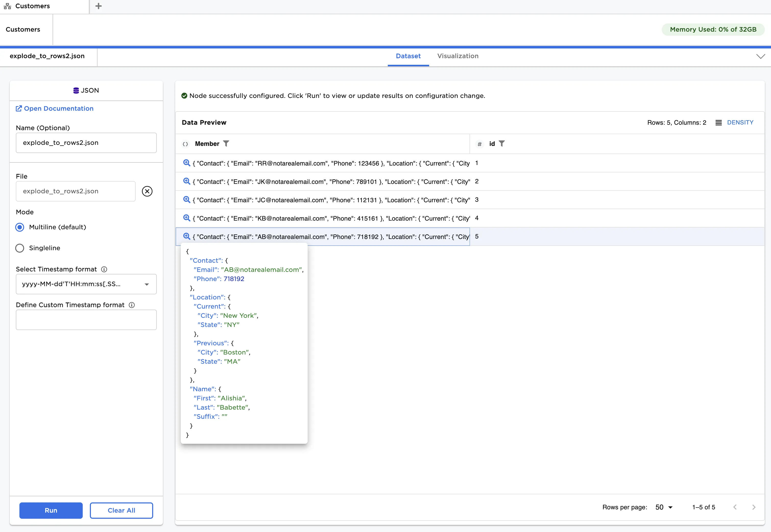Select the Dataset tab

coord(408,56)
